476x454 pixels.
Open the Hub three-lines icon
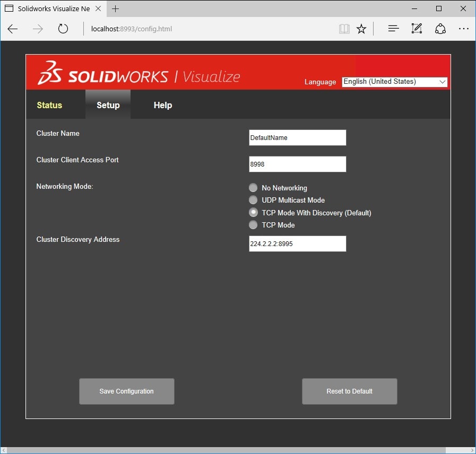[x=393, y=29]
